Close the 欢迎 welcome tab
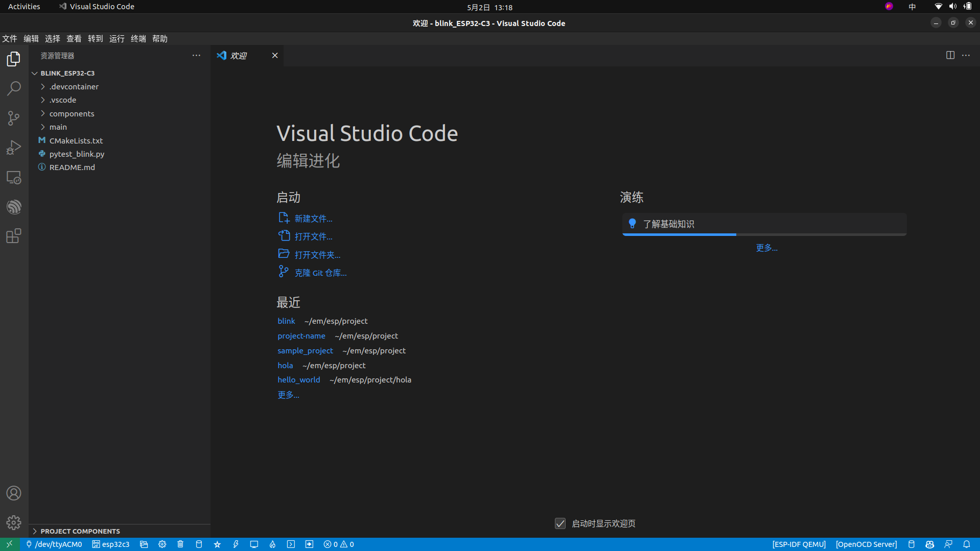Viewport: 980px width, 551px height. tap(275, 55)
